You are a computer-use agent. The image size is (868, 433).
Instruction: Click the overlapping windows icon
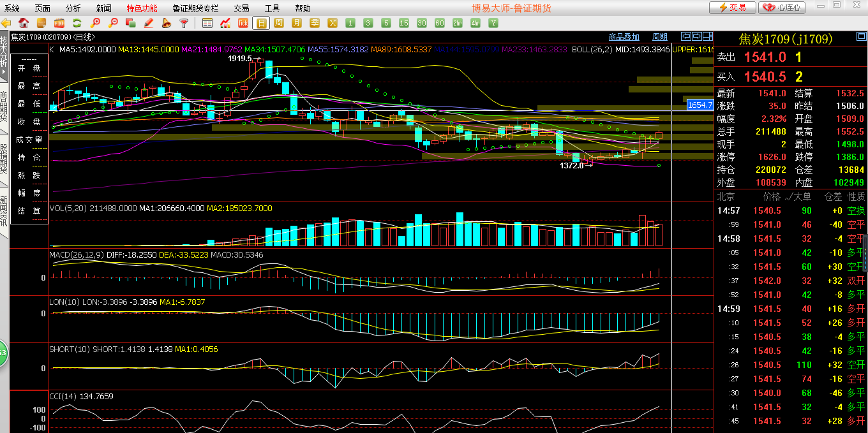[131, 23]
